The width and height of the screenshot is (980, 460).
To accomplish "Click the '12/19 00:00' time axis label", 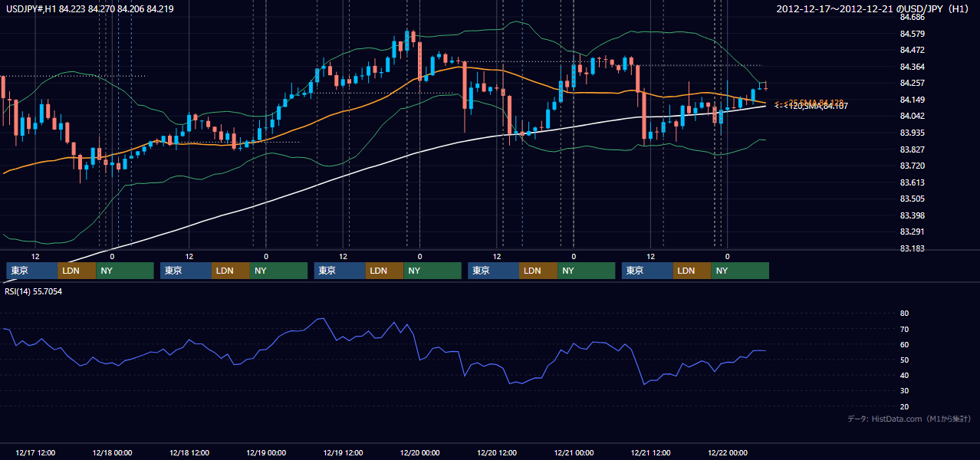I will 266,452.
